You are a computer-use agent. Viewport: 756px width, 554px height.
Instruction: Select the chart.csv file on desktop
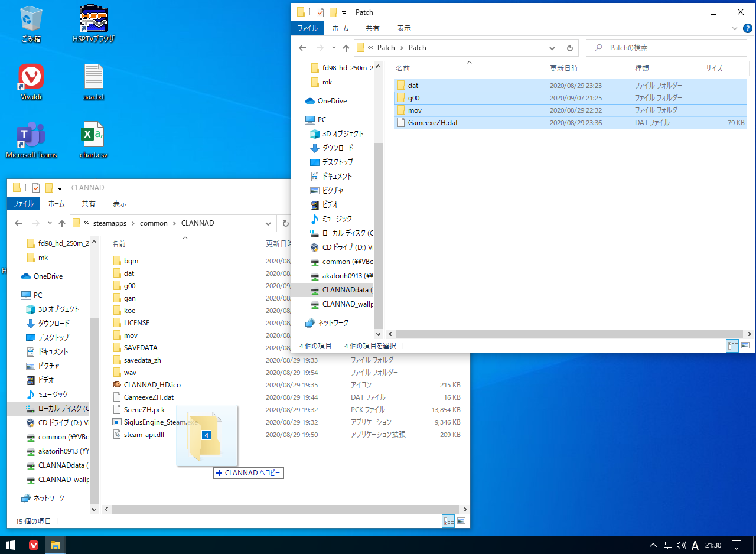93,140
